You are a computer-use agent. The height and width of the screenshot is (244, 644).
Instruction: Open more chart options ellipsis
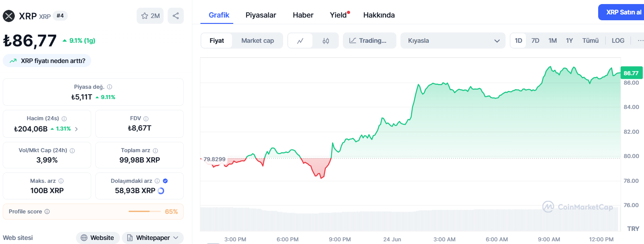640,41
